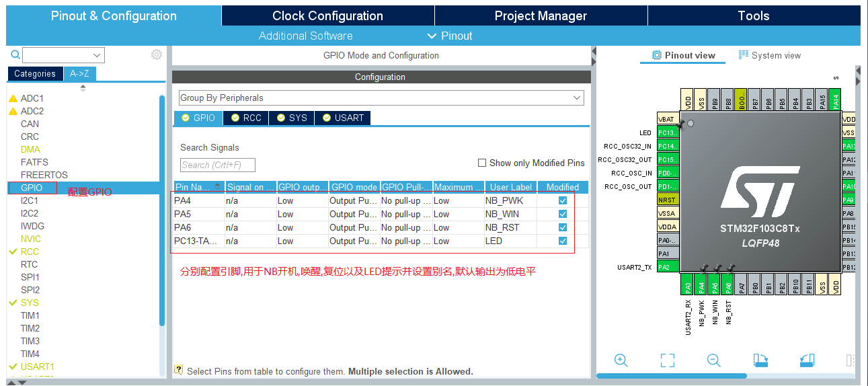Switch to System view tab
Image resolution: width=868 pixels, height=386 pixels.
[x=769, y=55]
